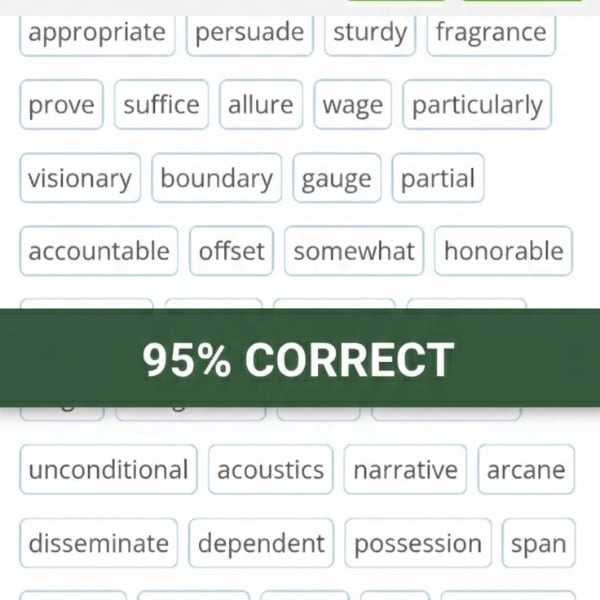600x600 pixels.
Task: Choose the 'fragrance' word chip
Action: (491, 32)
